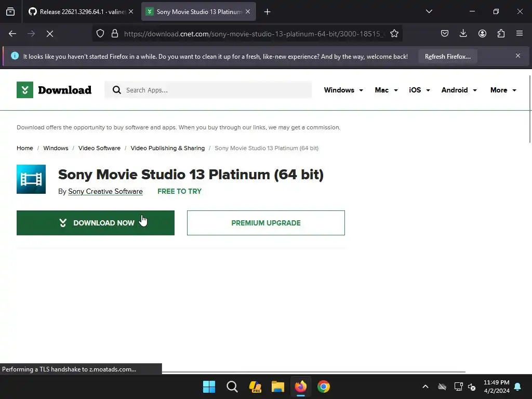Click the Sony Movie Studio 13 Platinum heading
Image resolution: width=532 pixels, height=399 pixels.
(x=191, y=175)
